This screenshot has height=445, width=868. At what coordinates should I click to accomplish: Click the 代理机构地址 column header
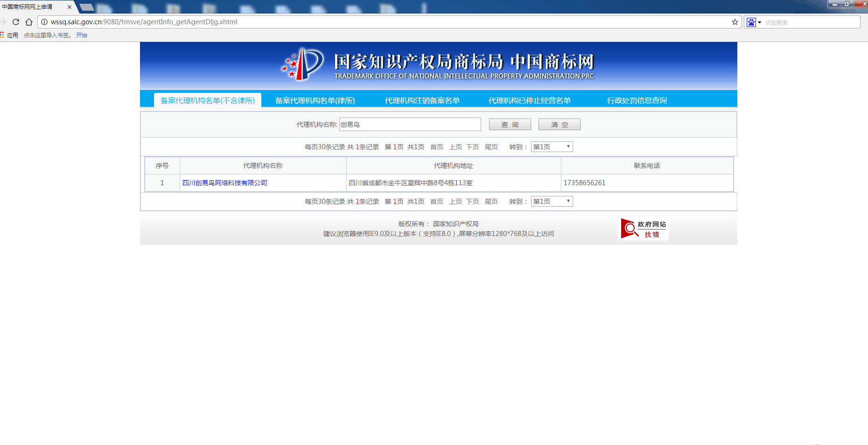[x=454, y=166]
